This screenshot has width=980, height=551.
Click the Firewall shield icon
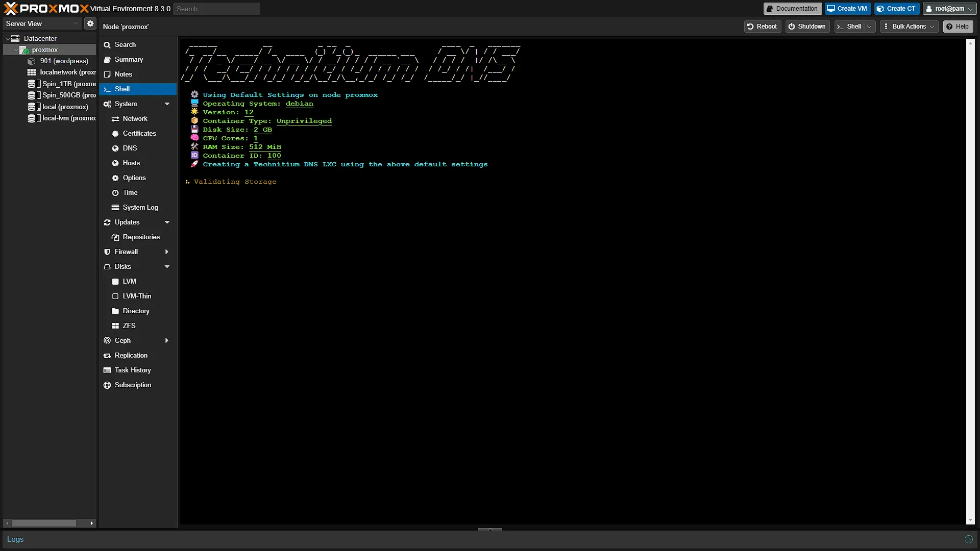[x=107, y=252]
